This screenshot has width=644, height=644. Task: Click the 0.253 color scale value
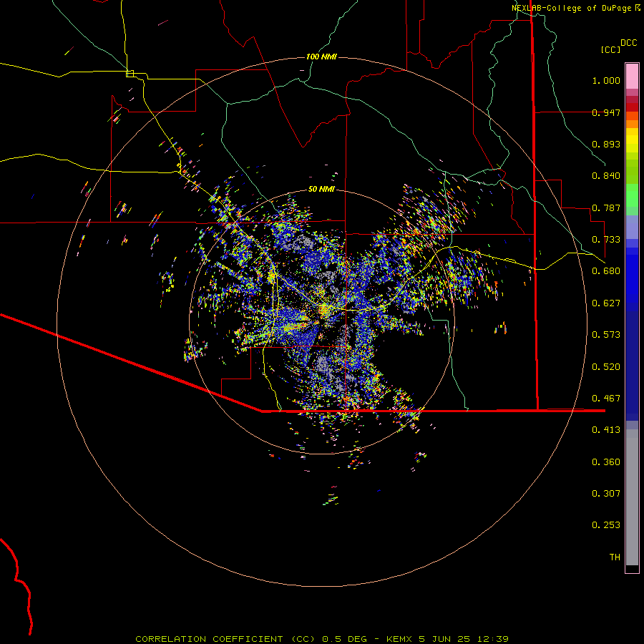pyautogui.click(x=606, y=525)
